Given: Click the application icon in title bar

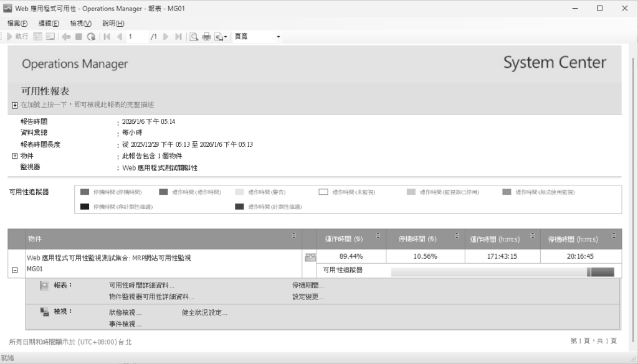Looking at the screenshot, I should (x=7, y=8).
